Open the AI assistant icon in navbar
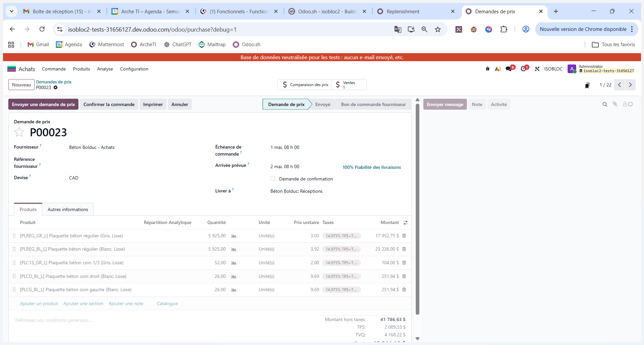The width and height of the screenshot is (644, 345). tap(498, 69)
